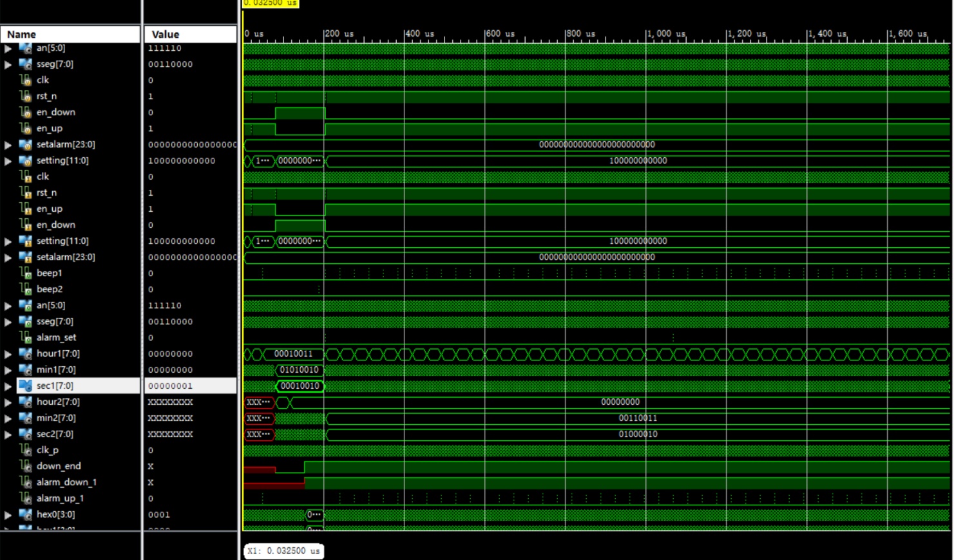The height and width of the screenshot is (560, 954).
Task: Click the down_end value X
Action: 151,466
